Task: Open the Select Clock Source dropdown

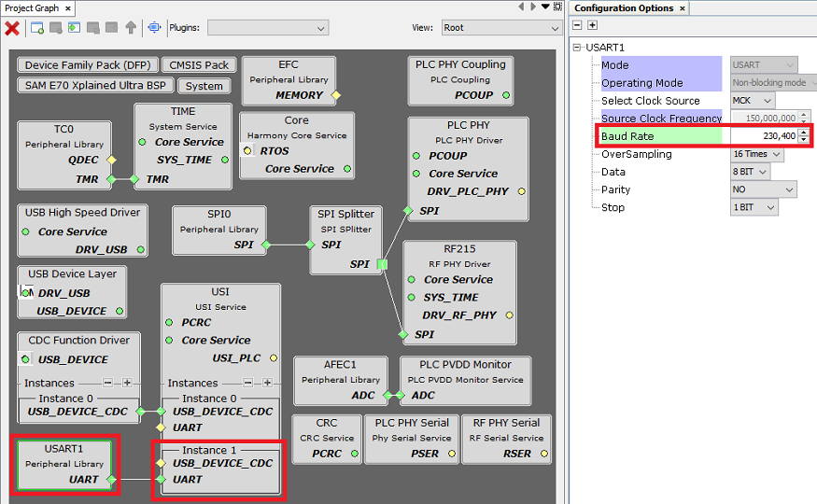Action: tap(753, 101)
